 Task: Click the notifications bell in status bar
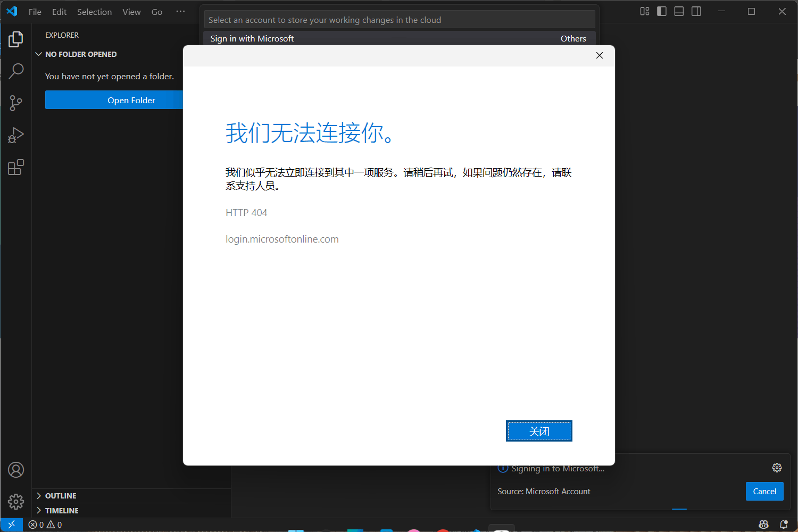[x=783, y=525]
